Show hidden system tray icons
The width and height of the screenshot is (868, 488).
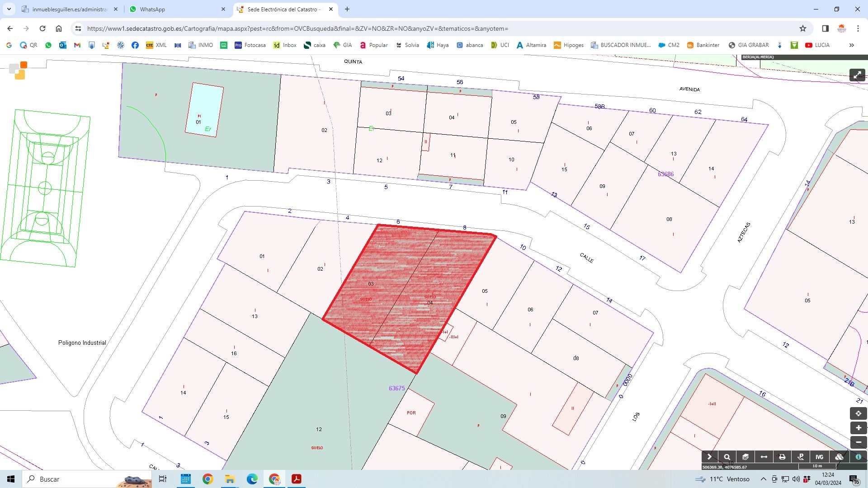point(764,479)
